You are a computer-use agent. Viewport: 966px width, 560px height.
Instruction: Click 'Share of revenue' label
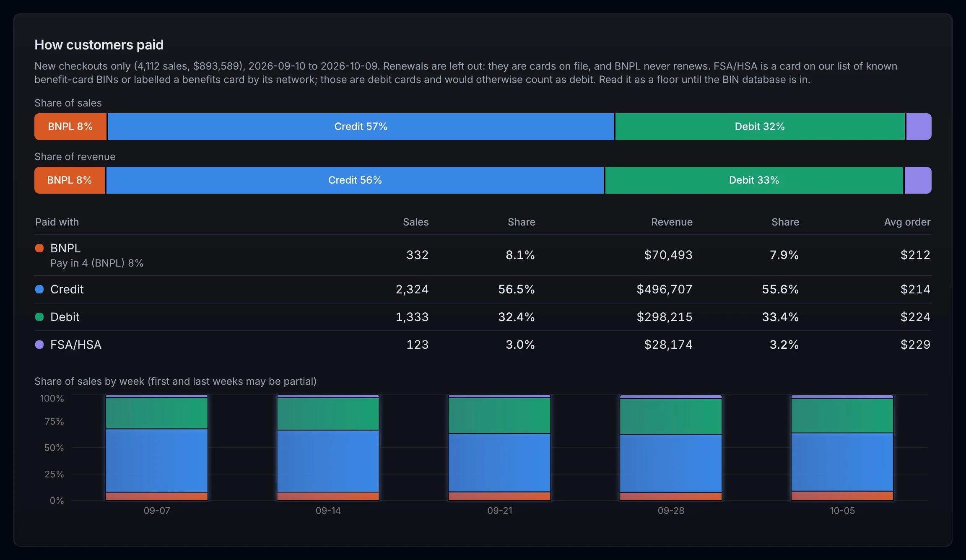[x=75, y=157]
